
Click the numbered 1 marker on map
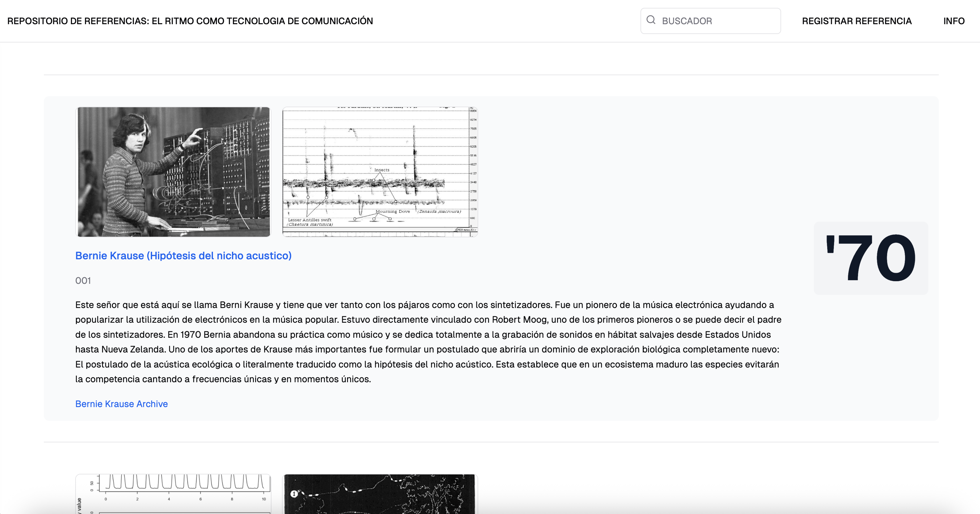294,494
